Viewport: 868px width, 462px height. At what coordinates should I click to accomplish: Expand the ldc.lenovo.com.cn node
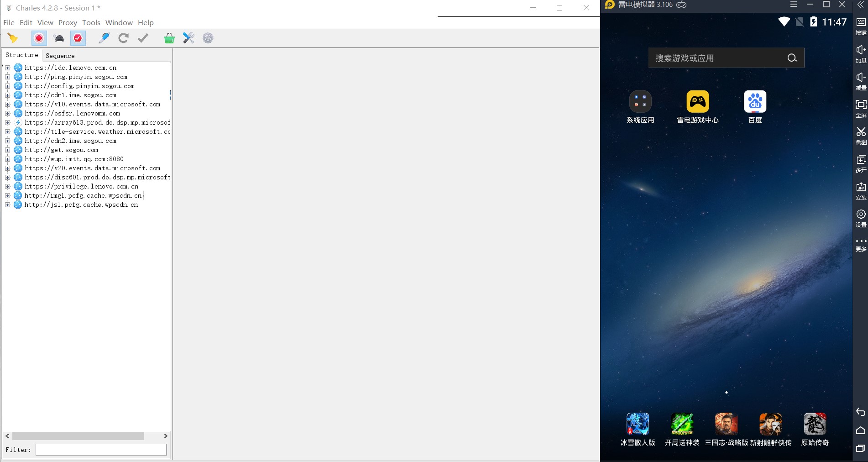coord(8,68)
